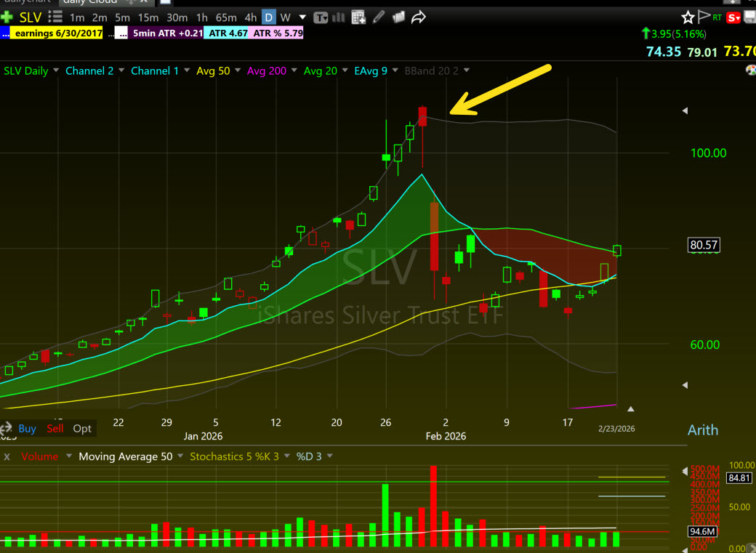
Task: Click the 94.6M volume label
Action: point(702,532)
